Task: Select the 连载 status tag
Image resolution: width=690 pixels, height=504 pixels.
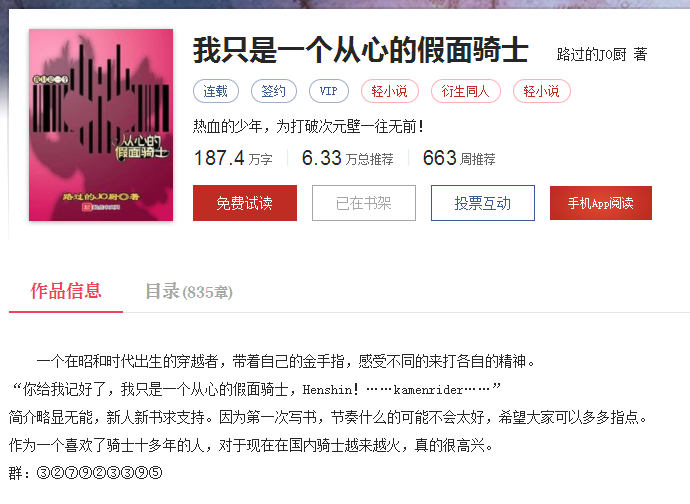Action: (216, 91)
